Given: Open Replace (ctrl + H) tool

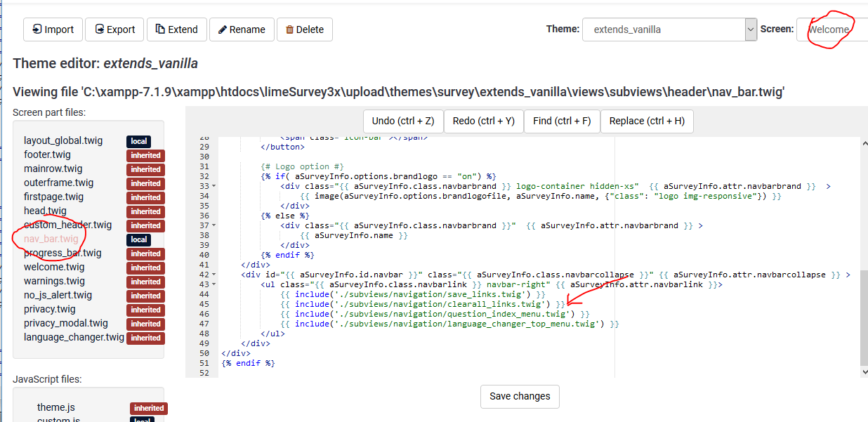Looking at the screenshot, I should (646, 121).
